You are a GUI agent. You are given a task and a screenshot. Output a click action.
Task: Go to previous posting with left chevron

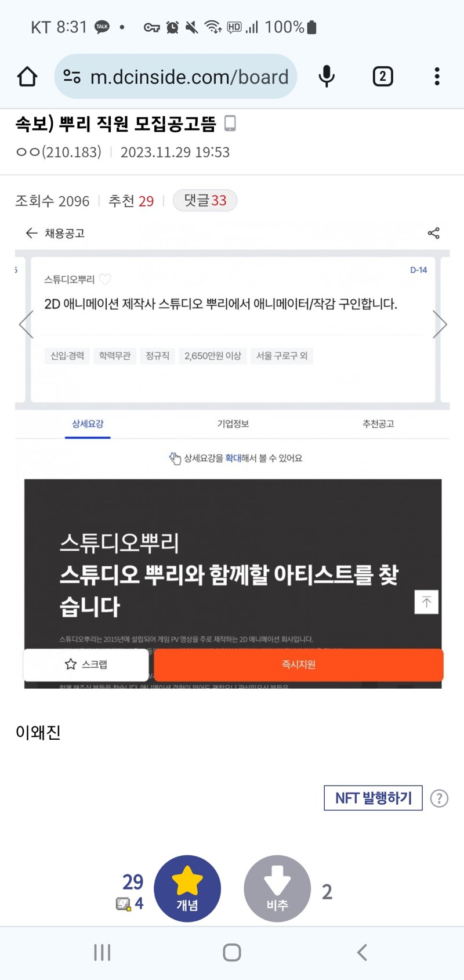pyautogui.click(x=26, y=325)
